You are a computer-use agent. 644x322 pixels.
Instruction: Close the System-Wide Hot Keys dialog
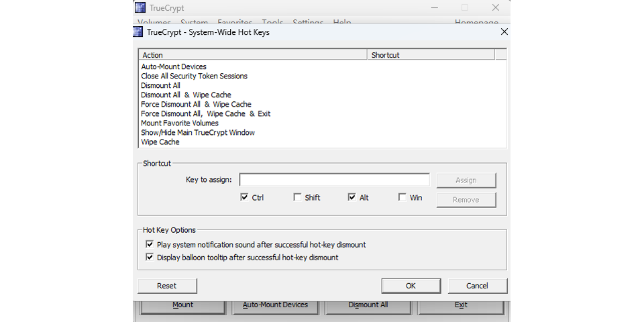pyautogui.click(x=504, y=32)
